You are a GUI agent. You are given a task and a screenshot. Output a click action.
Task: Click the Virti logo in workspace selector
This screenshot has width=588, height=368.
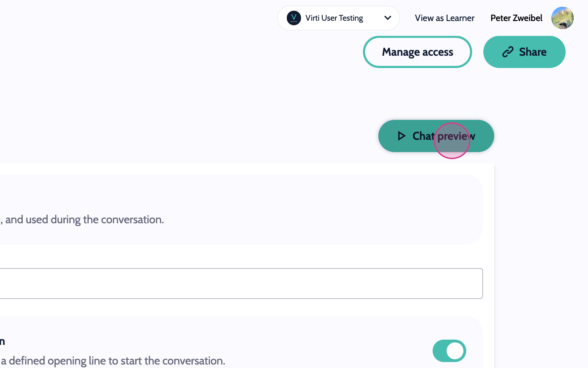coord(294,18)
